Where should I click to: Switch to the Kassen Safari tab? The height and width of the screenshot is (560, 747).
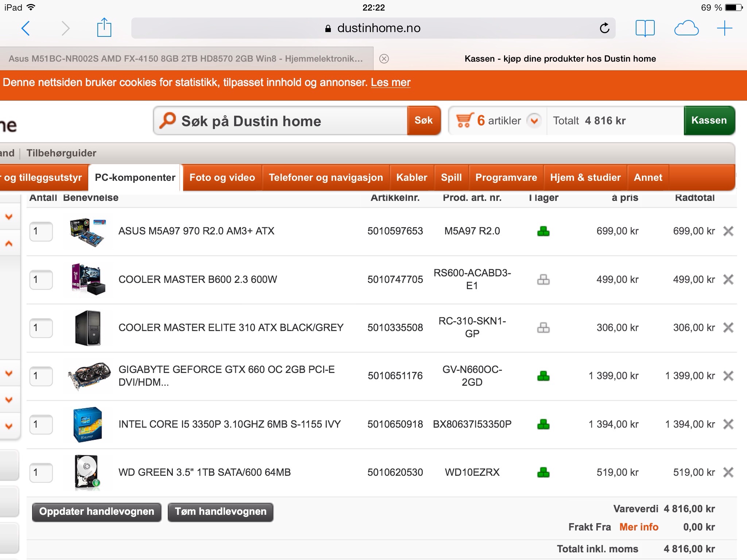point(560,59)
